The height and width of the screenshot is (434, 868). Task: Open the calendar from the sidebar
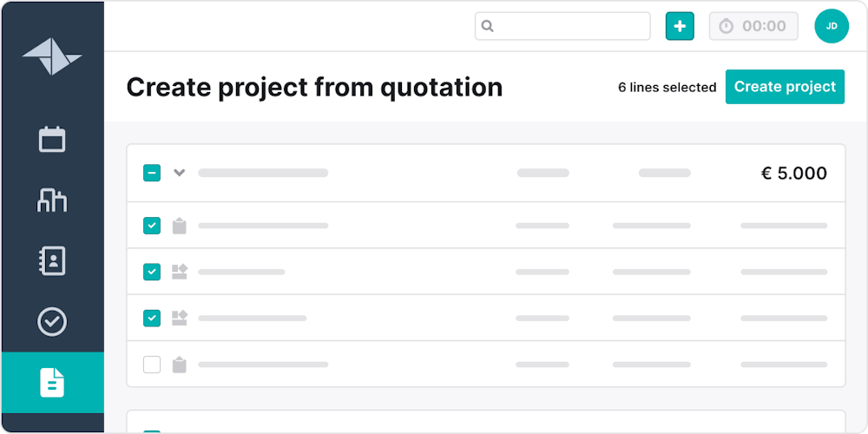point(52,139)
